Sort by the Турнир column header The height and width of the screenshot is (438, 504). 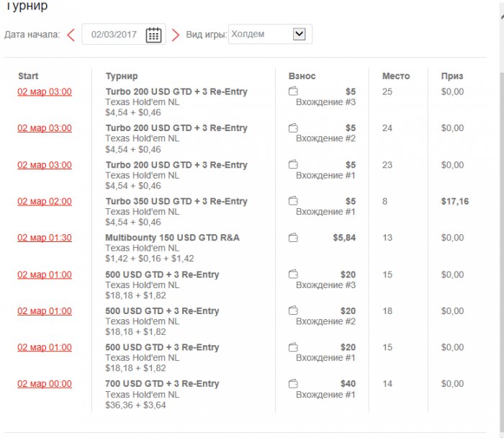(122, 76)
